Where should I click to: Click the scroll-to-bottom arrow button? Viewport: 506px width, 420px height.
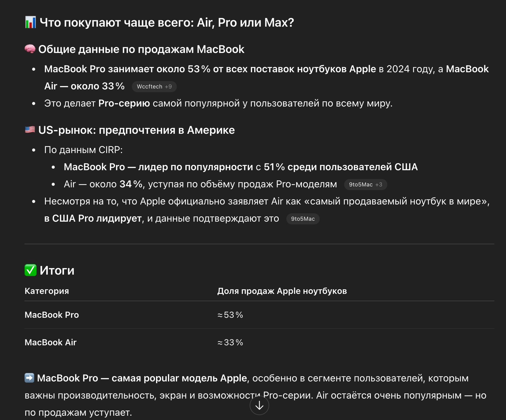[x=259, y=405]
